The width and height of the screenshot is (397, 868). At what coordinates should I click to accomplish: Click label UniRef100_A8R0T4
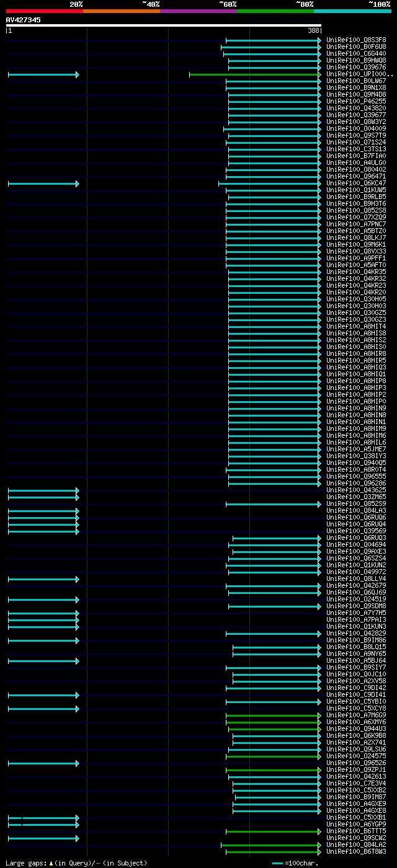pyautogui.click(x=356, y=469)
